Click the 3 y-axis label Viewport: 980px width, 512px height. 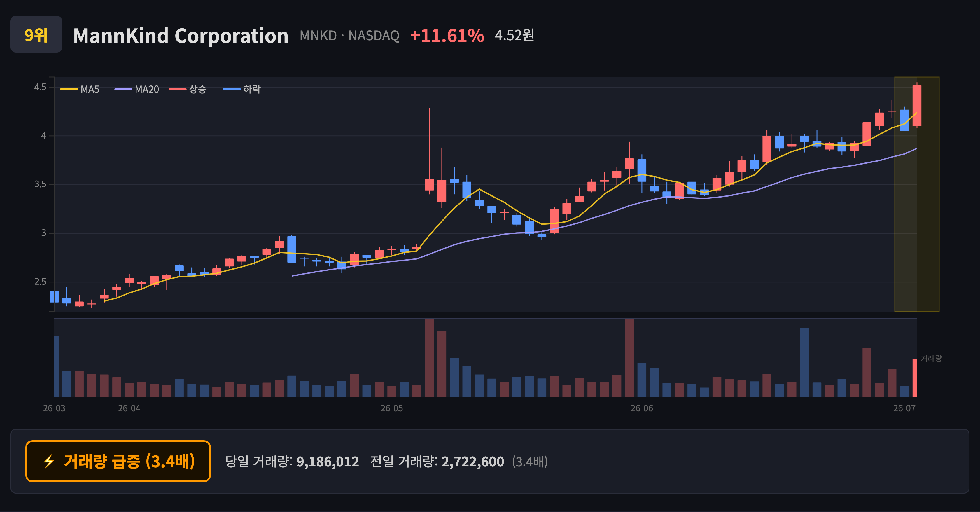[x=44, y=233]
